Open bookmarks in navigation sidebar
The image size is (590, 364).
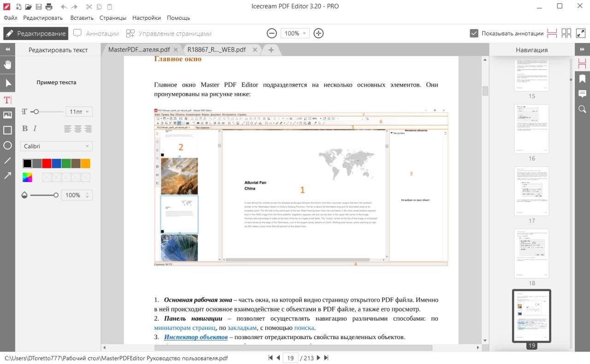tap(583, 78)
